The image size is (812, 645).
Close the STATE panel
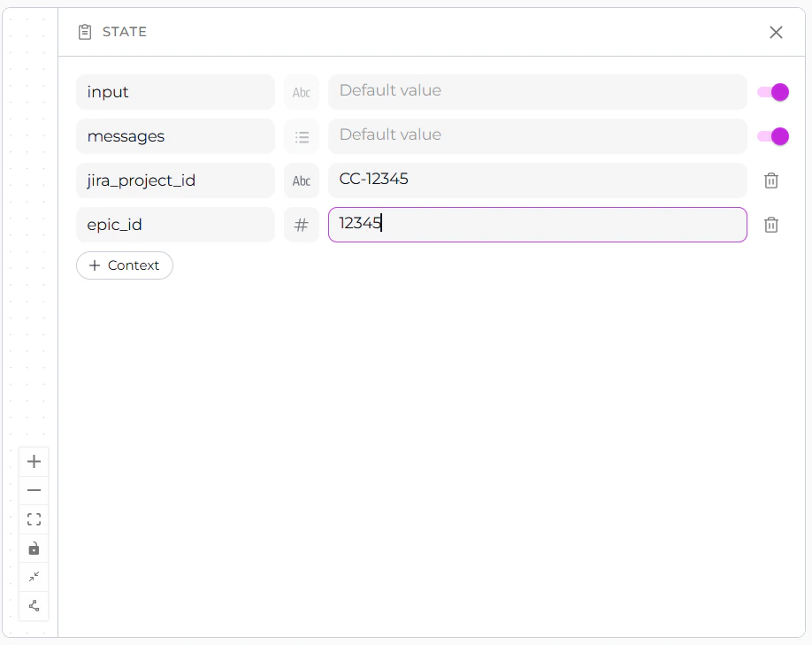click(776, 32)
